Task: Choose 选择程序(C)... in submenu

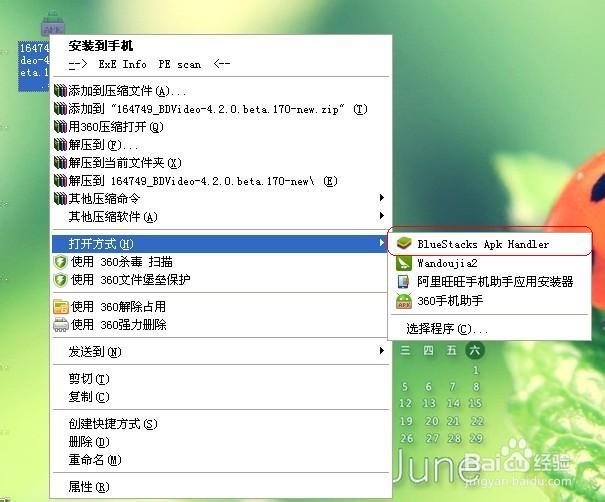Action: [x=489, y=329]
